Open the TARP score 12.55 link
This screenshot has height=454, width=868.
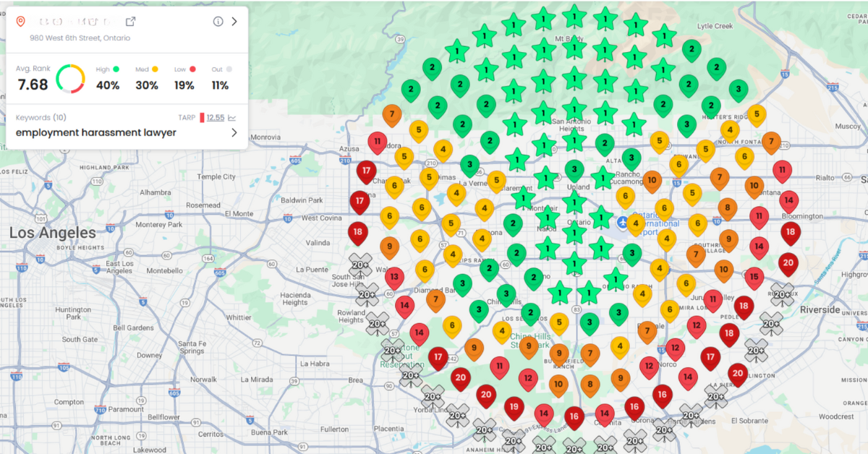(216, 117)
